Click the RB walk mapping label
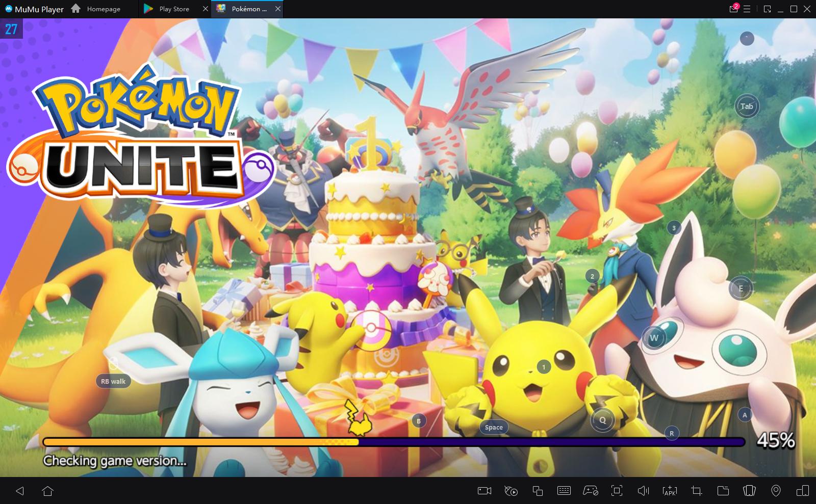The width and height of the screenshot is (816, 504). pos(113,381)
